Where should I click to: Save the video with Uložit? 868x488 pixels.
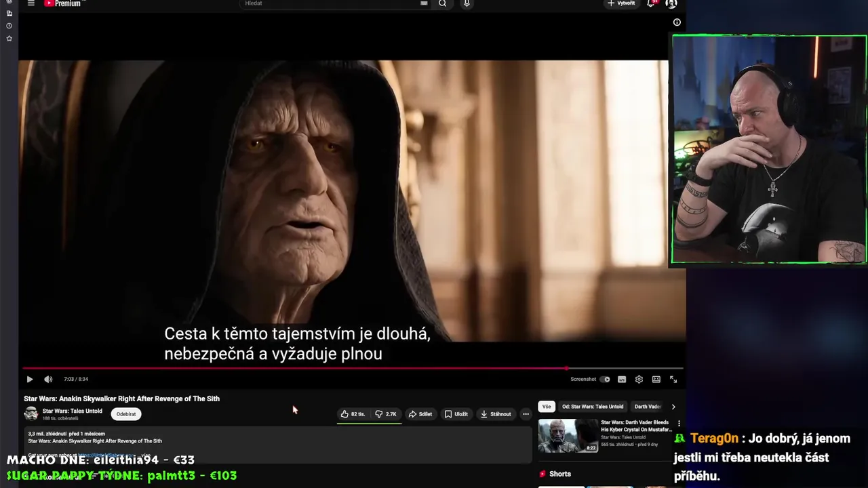[x=456, y=414]
